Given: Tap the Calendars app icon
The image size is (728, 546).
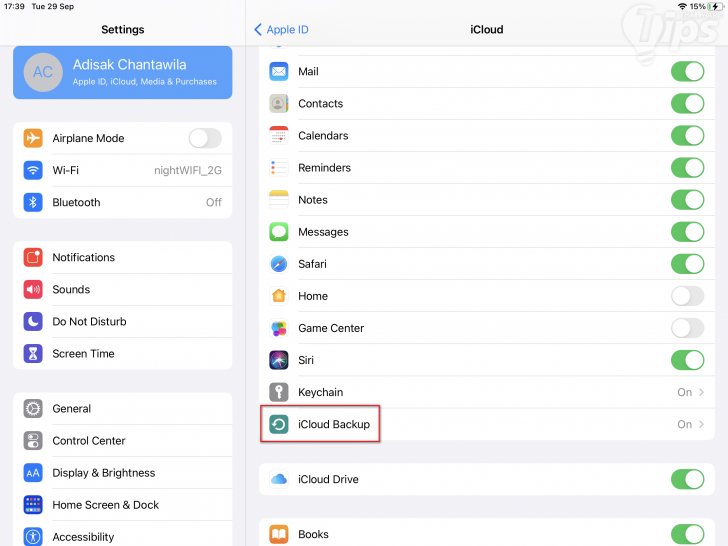Looking at the screenshot, I should (279, 136).
